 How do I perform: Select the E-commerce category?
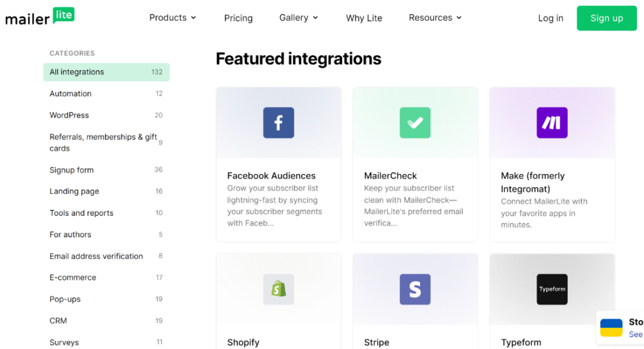point(73,277)
